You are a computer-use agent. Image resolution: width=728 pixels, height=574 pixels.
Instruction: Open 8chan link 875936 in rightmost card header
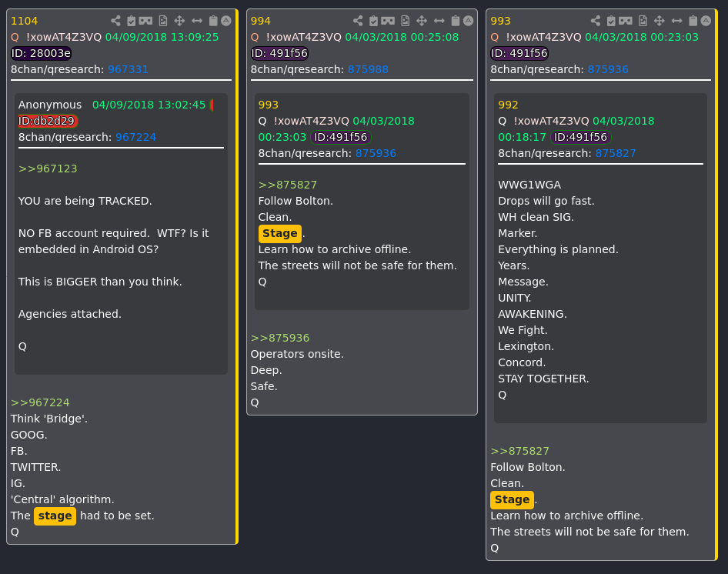pyautogui.click(x=608, y=69)
